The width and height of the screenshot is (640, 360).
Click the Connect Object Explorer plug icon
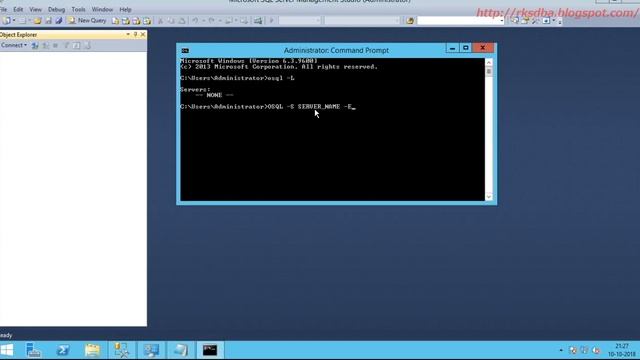tap(35, 46)
